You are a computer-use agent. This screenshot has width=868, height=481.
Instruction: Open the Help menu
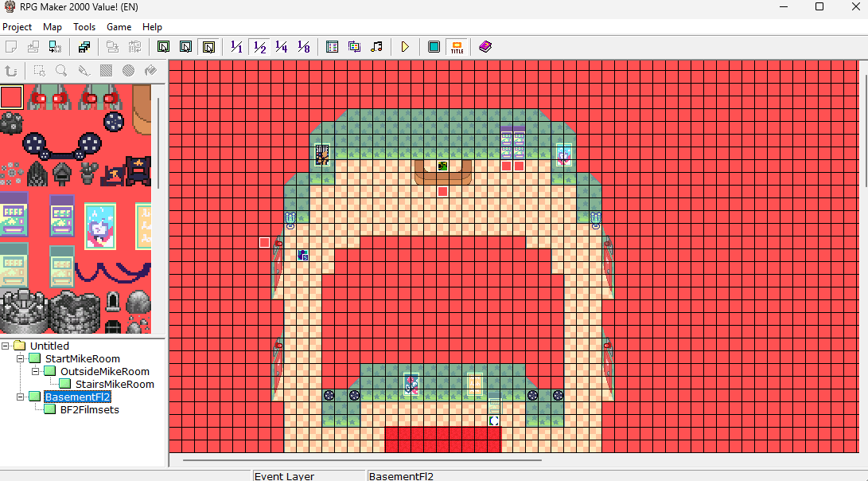point(152,26)
